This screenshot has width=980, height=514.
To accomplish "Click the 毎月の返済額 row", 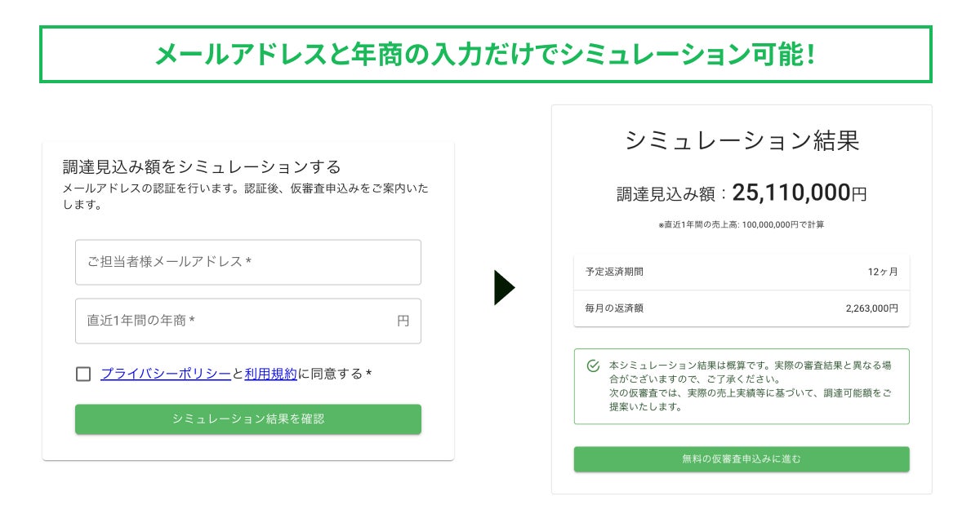I will click(x=741, y=308).
